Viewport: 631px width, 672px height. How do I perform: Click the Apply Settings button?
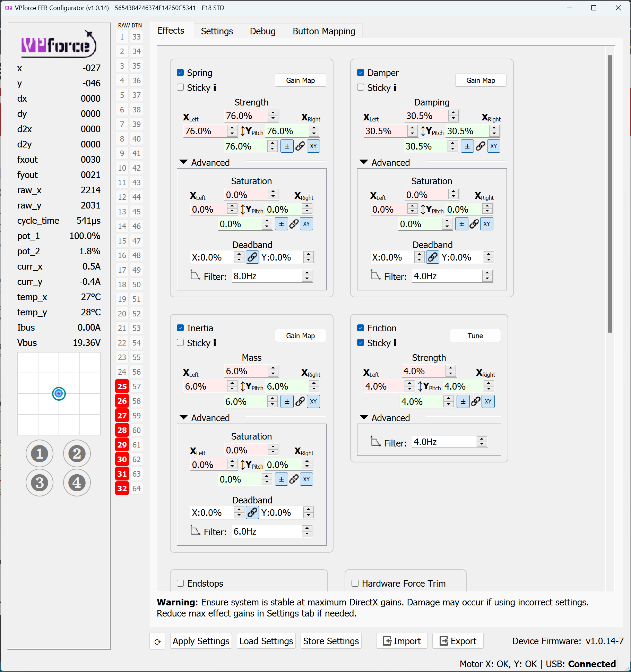(201, 641)
